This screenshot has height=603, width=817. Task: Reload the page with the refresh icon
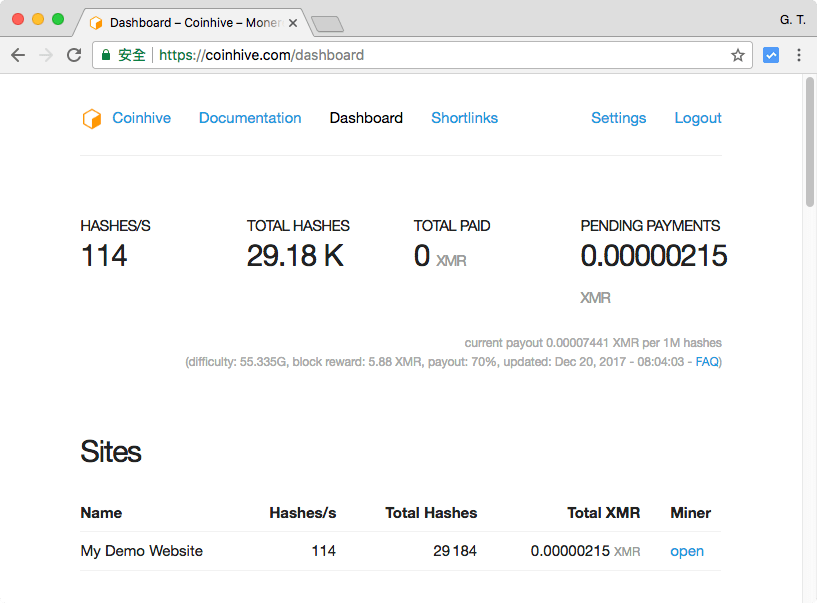[x=74, y=56]
